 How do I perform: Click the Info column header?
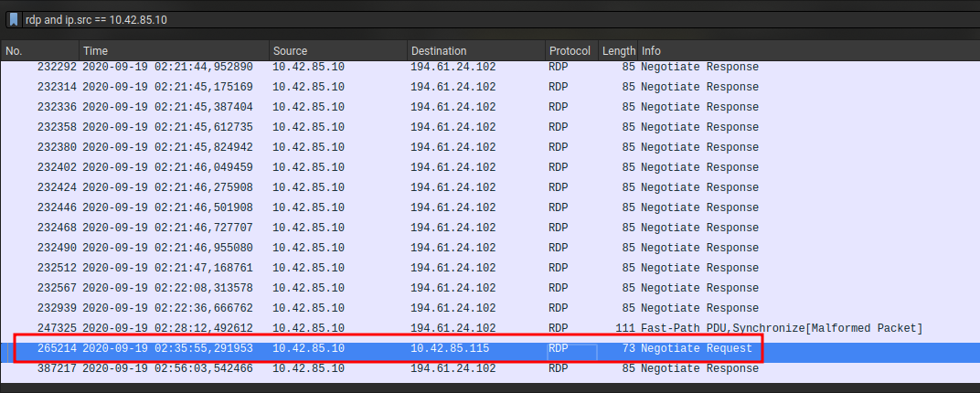[804, 51]
